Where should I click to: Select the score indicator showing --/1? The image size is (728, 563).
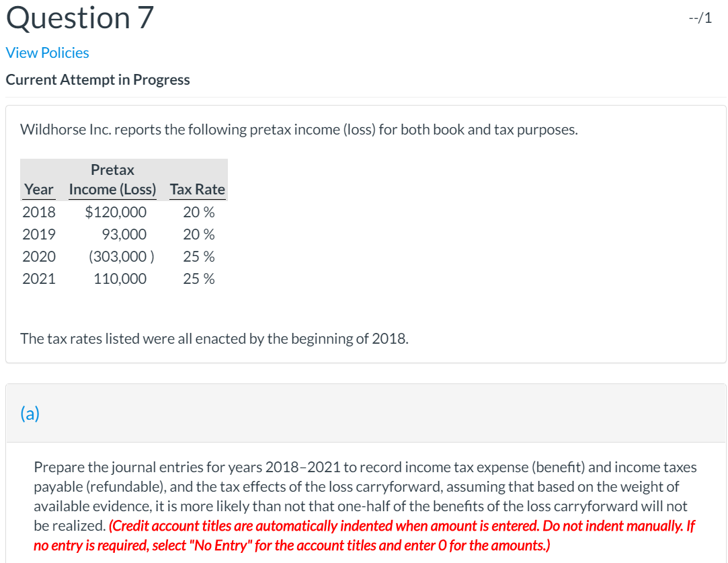[x=701, y=18]
